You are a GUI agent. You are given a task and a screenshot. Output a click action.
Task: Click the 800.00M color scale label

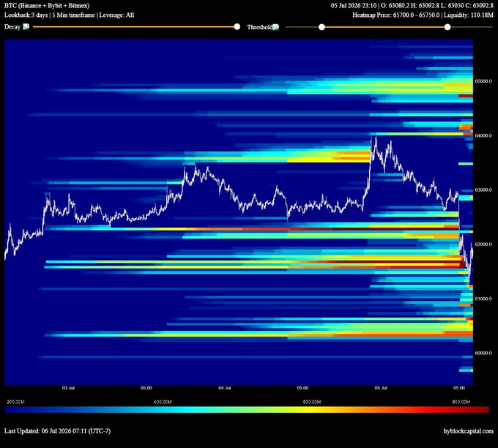click(x=461, y=402)
